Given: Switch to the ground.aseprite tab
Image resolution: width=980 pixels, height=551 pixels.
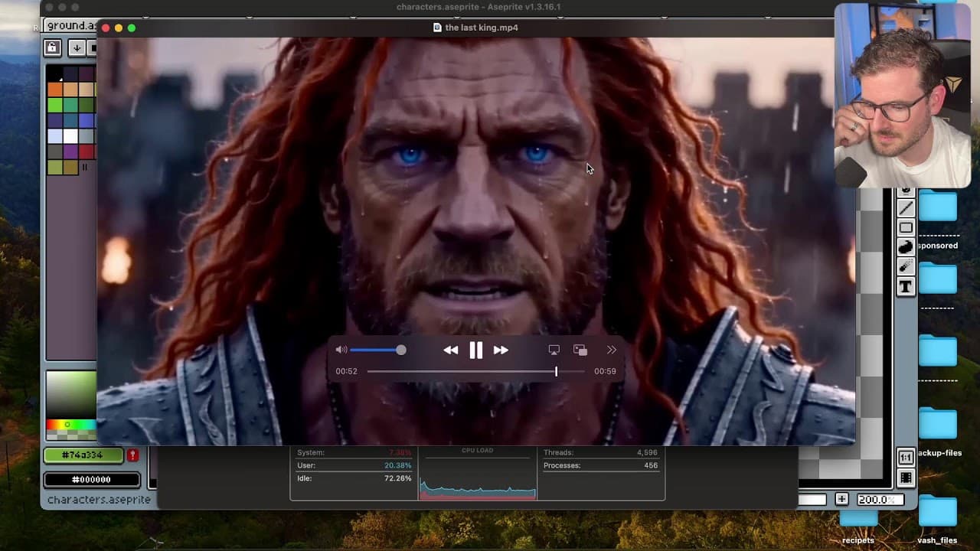Looking at the screenshot, I should click(x=70, y=26).
